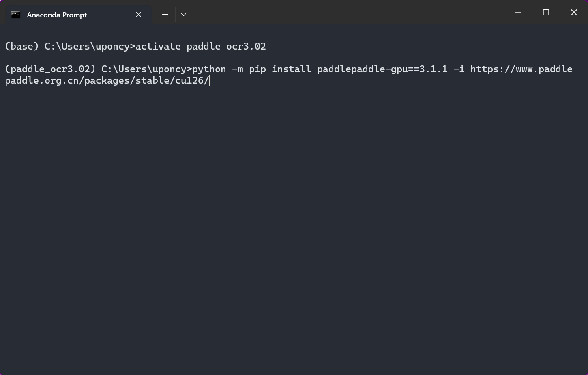The image size is (588, 375).
Task: Close the Anaconda Prompt tab
Action: click(x=139, y=15)
